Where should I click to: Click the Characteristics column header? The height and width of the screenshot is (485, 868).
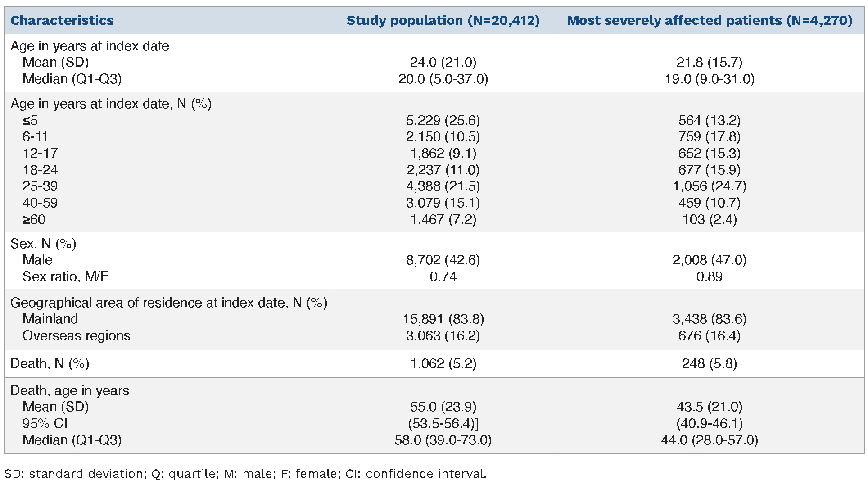coord(62,20)
